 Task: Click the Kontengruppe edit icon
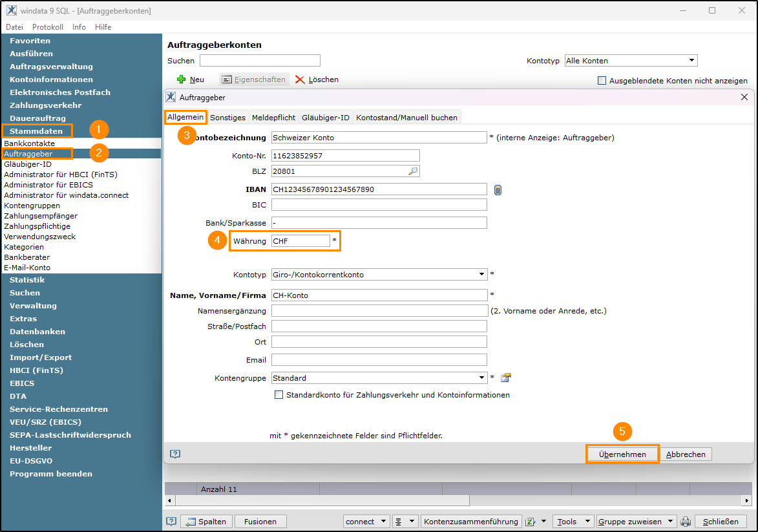click(505, 378)
